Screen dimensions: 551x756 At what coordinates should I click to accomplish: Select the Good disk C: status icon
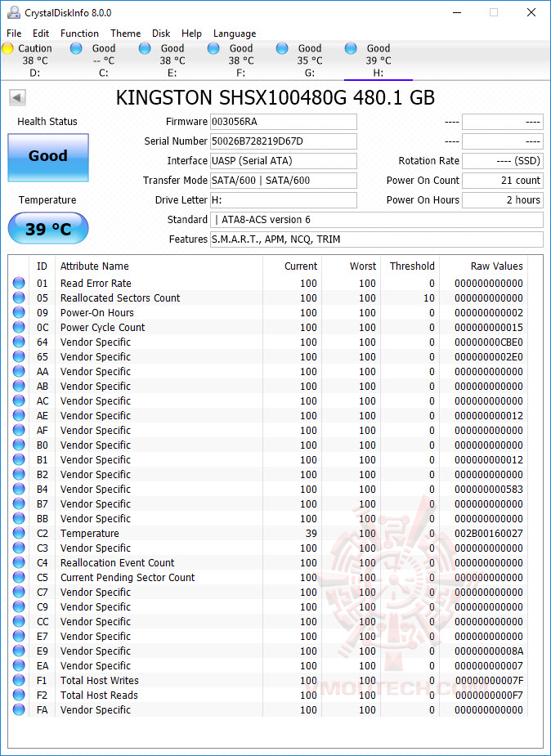(76, 48)
